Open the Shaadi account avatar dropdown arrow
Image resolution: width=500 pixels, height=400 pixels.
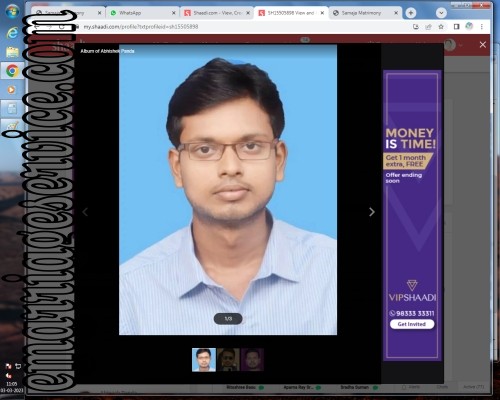click(x=461, y=45)
